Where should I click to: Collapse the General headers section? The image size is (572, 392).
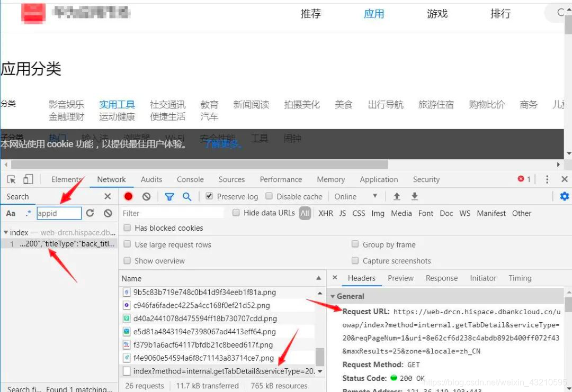coord(332,296)
